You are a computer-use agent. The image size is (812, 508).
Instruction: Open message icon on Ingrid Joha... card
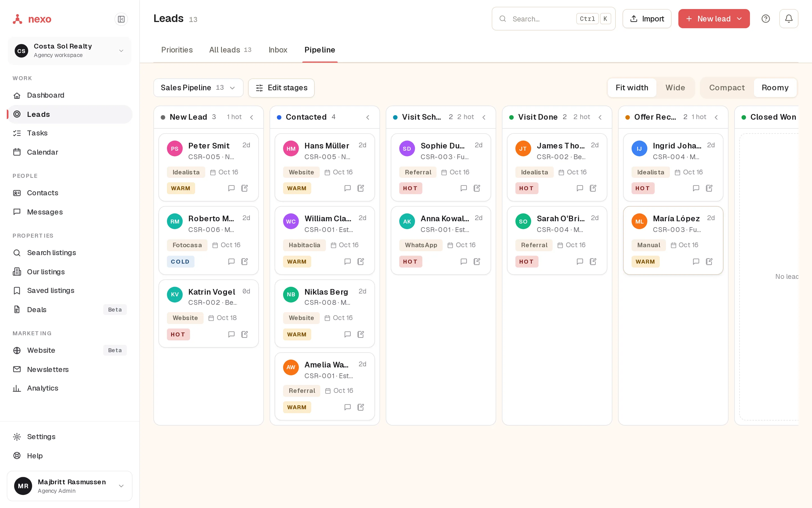(696, 188)
